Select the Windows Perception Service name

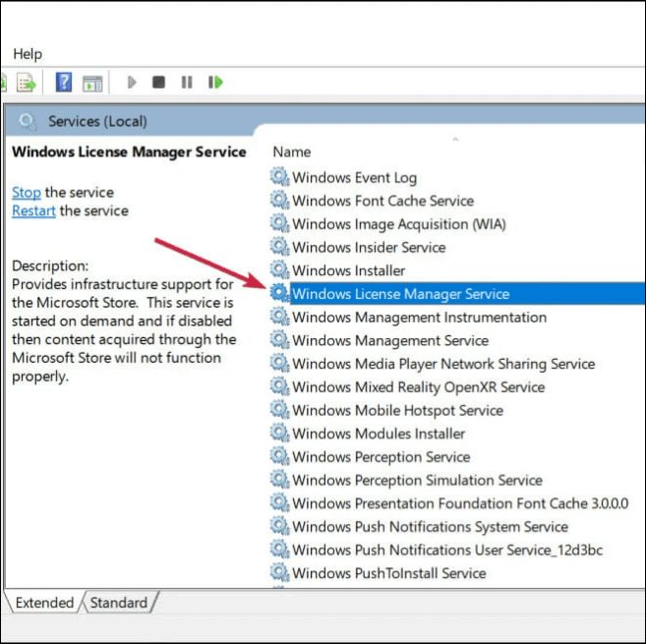point(382,457)
